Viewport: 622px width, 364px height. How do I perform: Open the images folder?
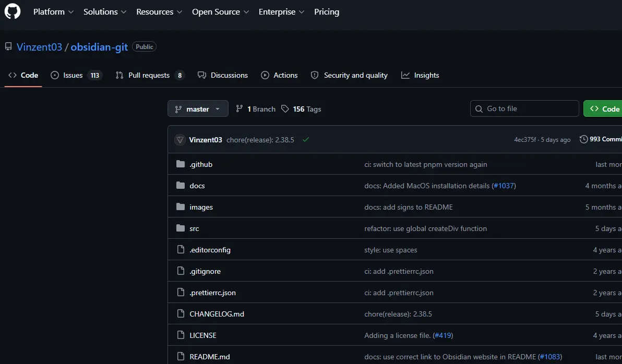201,207
